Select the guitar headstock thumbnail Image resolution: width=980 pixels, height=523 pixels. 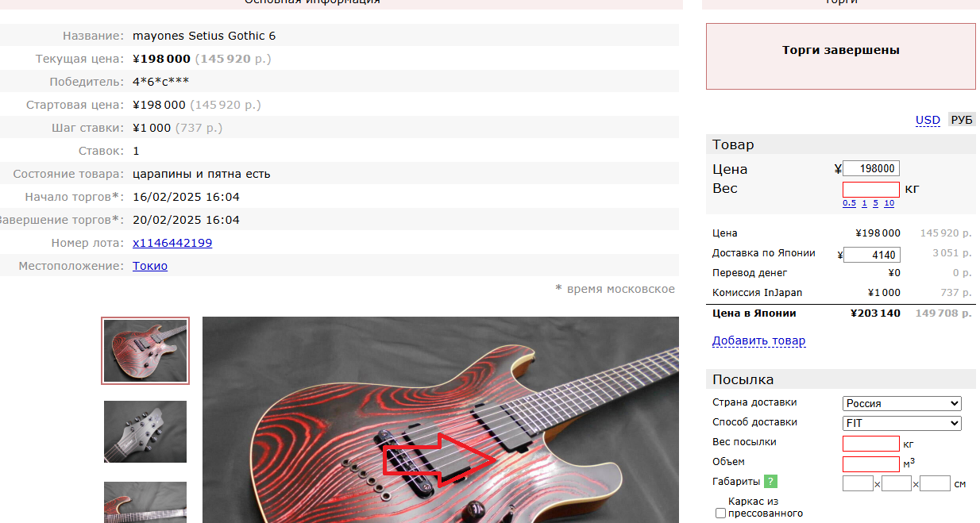(x=145, y=432)
